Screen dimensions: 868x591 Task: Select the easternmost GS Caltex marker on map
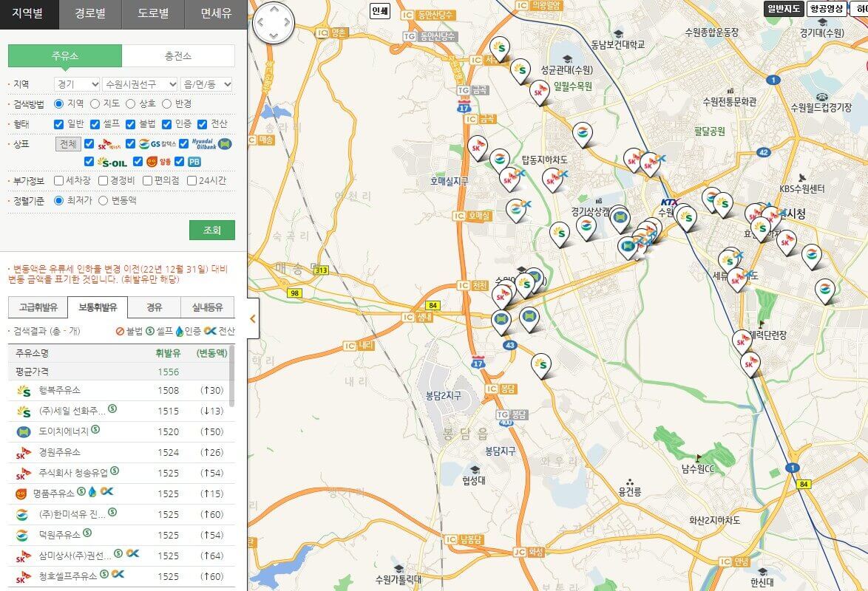coord(825,291)
